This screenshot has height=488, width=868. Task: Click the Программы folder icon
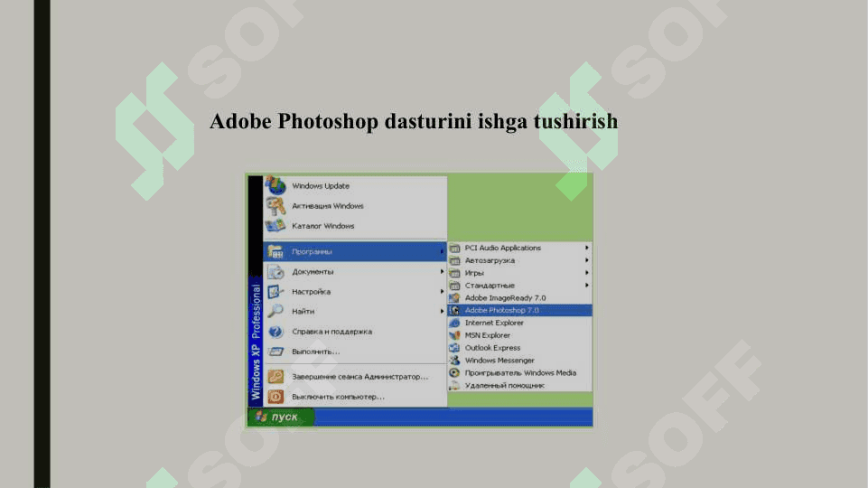tap(275, 251)
